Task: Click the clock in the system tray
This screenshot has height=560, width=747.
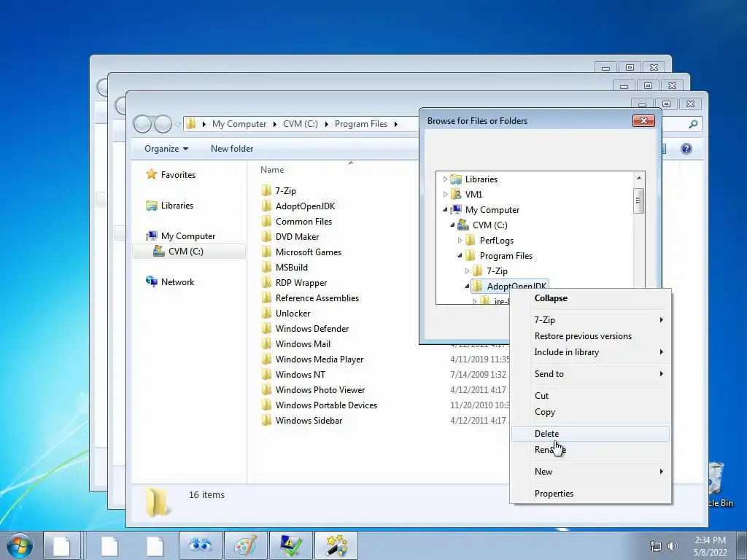Action: click(710, 546)
